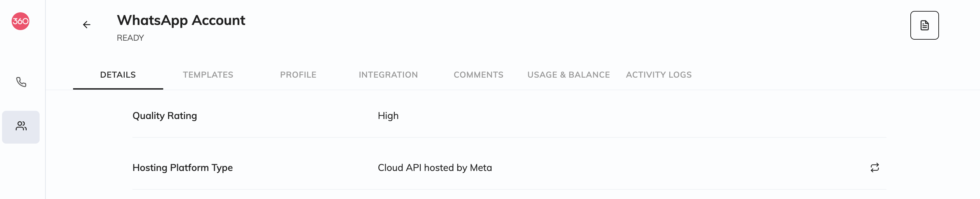Screen dimensions: 980x199
Task: Select the users sidebar icon
Action: point(21,126)
